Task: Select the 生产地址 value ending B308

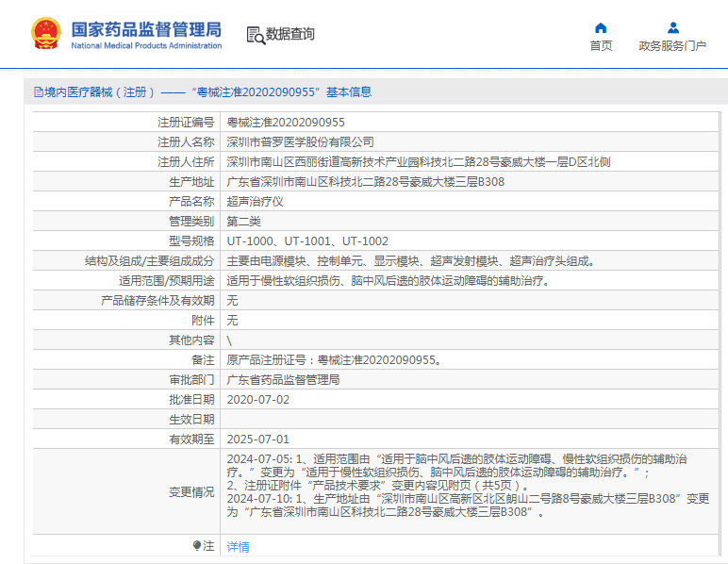Action: [x=365, y=181]
